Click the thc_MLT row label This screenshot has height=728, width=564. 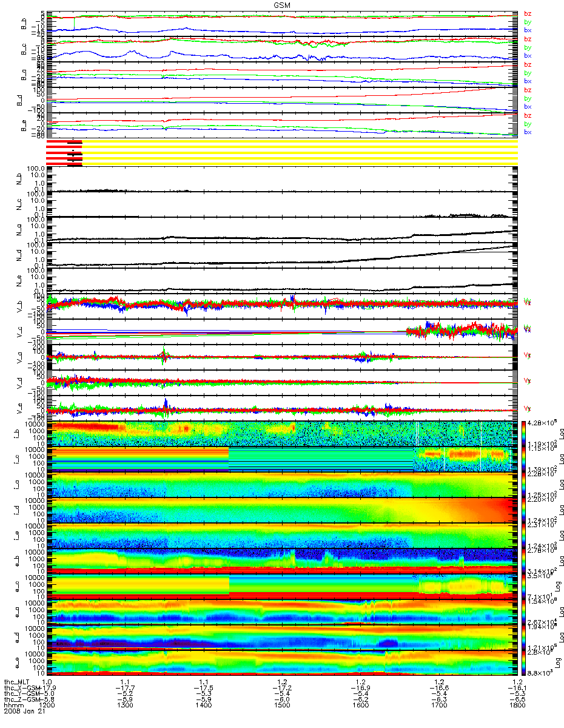click(x=16, y=682)
